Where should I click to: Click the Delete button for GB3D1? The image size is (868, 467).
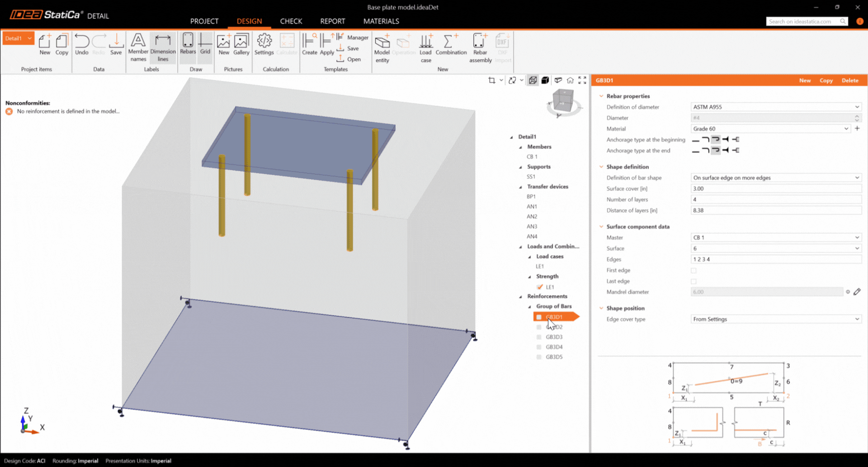(849, 81)
